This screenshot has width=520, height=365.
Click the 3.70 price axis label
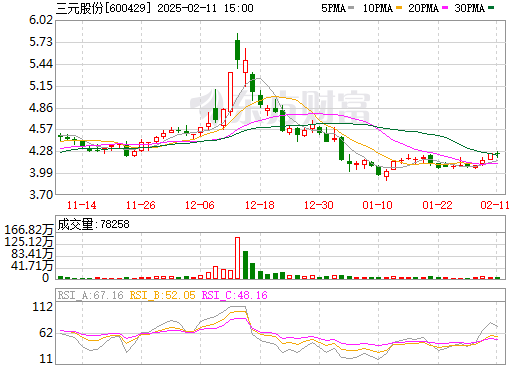41,194
